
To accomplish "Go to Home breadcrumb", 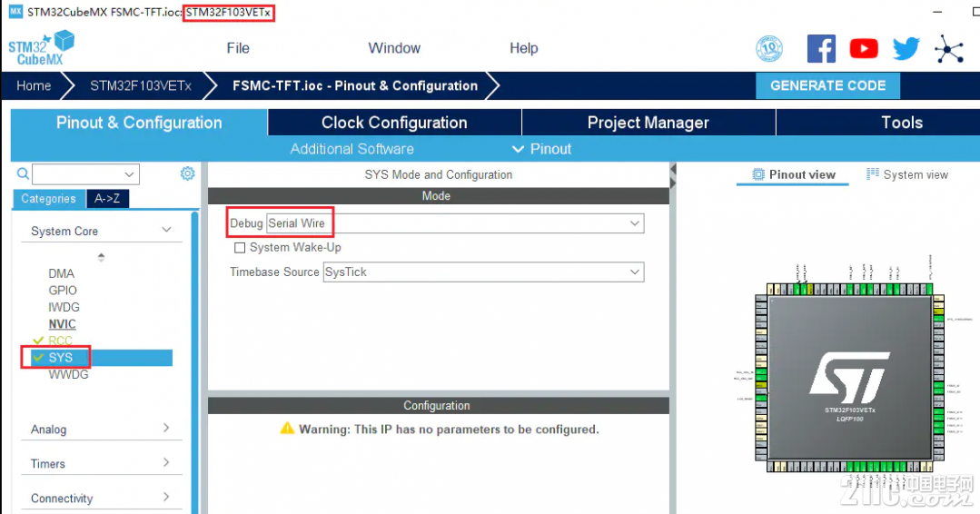I will point(34,85).
